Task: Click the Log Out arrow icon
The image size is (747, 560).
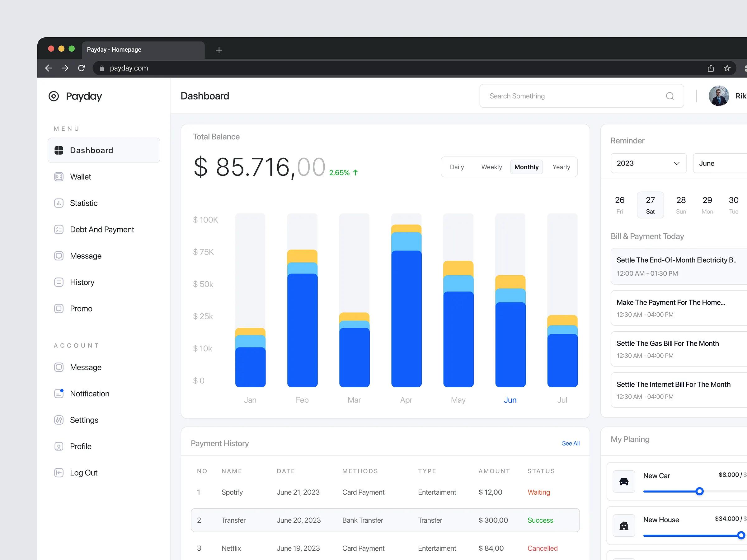Action: click(x=59, y=473)
